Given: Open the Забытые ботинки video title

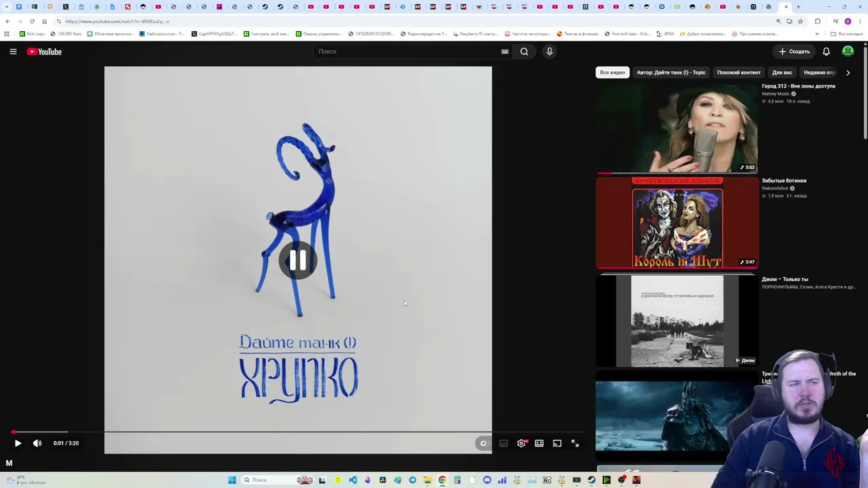Looking at the screenshot, I should (x=784, y=181).
